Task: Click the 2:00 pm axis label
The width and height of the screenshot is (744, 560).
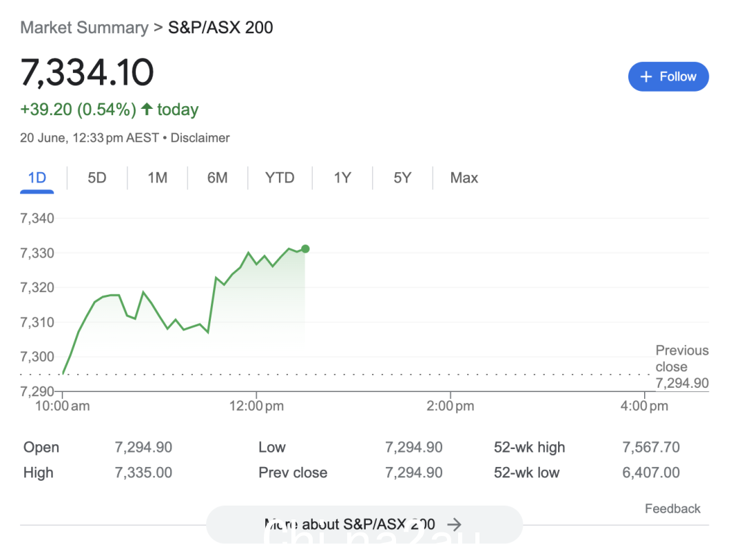Action: pyautogui.click(x=451, y=406)
